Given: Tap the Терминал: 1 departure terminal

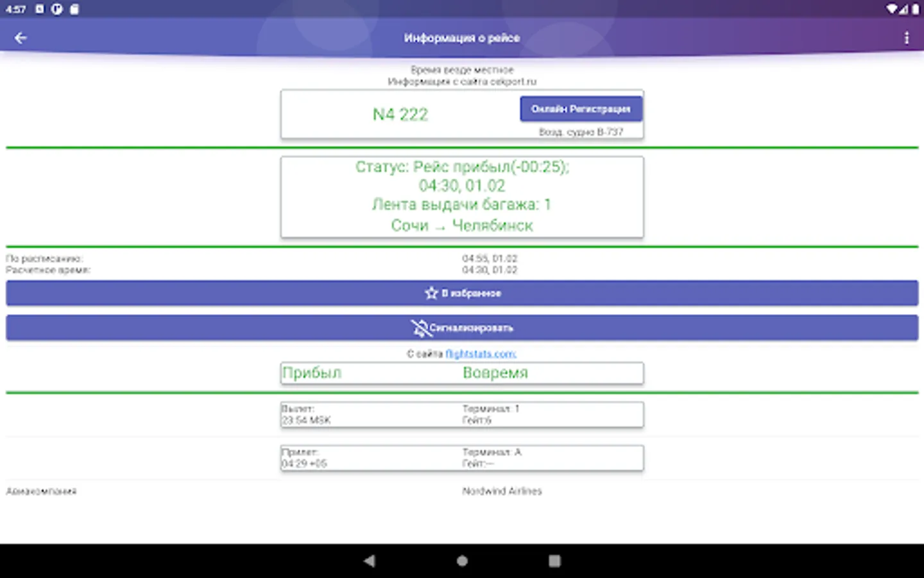Looking at the screenshot, I should (x=491, y=408).
